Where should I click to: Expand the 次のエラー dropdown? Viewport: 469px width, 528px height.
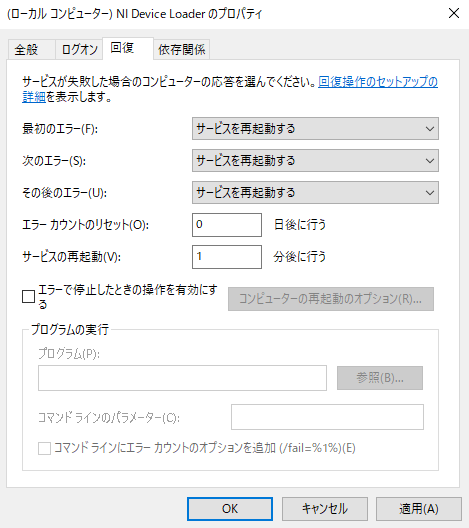coord(315,161)
